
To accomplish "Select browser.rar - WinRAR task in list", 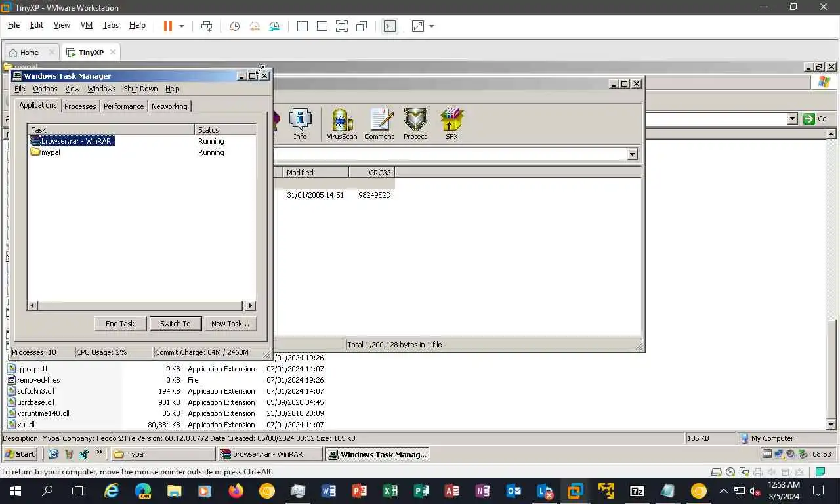I will [x=73, y=141].
